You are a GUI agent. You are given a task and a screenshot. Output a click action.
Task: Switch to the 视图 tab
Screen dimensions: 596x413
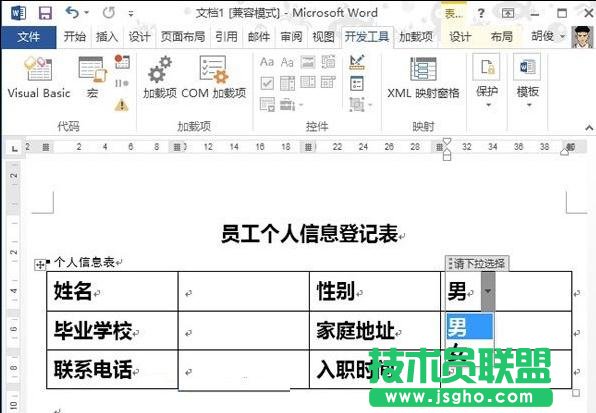[x=323, y=36]
